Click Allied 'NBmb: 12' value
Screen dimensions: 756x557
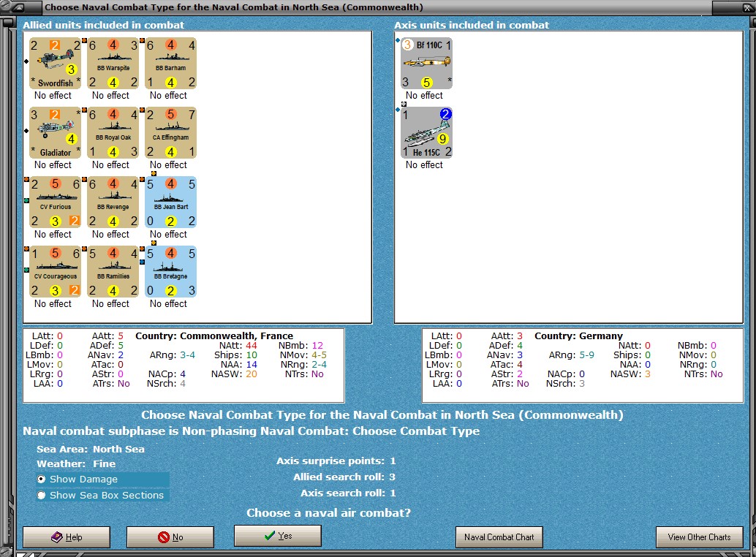click(300, 346)
